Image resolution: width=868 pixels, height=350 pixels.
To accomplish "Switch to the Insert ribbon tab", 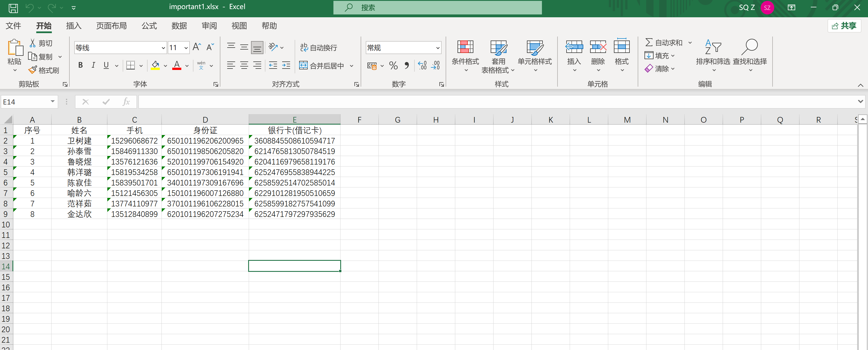I will pyautogui.click(x=73, y=26).
